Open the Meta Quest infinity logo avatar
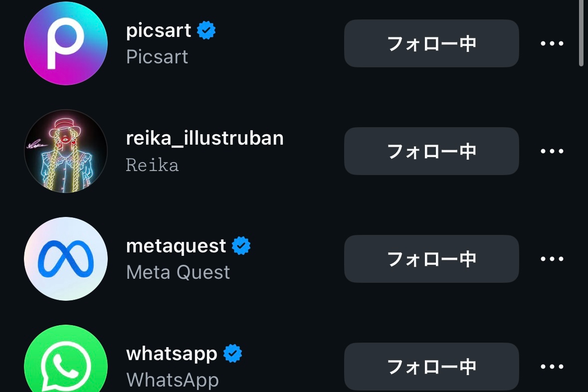Image resolution: width=588 pixels, height=392 pixels. click(x=65, y=259)
